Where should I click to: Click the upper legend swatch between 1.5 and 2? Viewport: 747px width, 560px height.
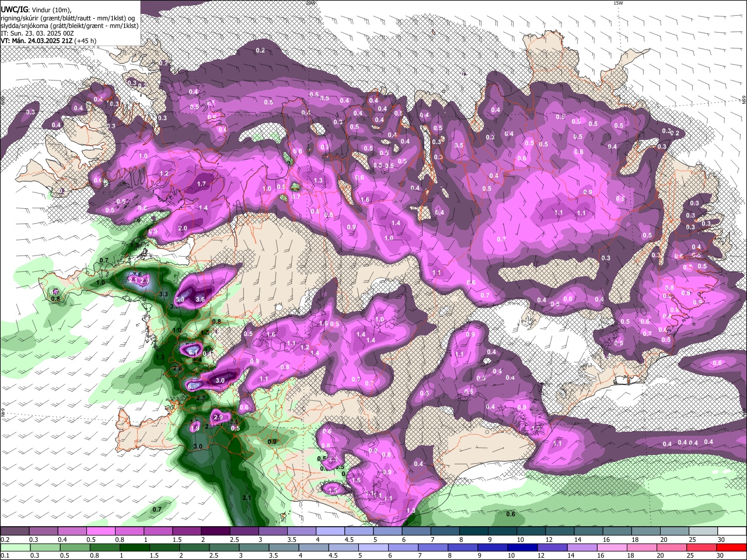coord(186,531)
